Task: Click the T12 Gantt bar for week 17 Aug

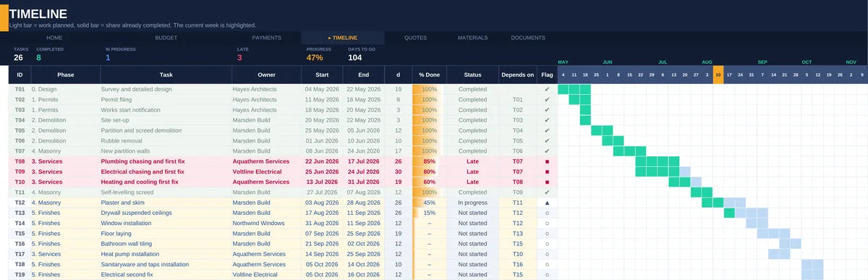Action: (729, 203)
